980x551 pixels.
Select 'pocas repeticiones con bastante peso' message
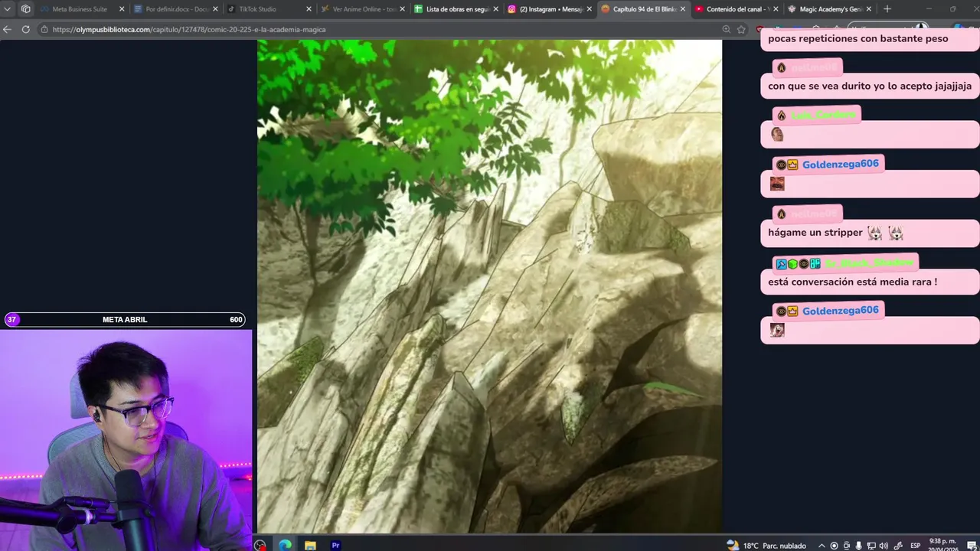pos(870,39)
